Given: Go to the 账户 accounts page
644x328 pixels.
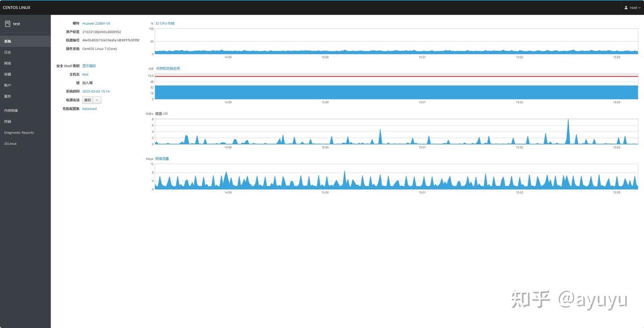Looking at the screenshot, I should tap(8, 85).
